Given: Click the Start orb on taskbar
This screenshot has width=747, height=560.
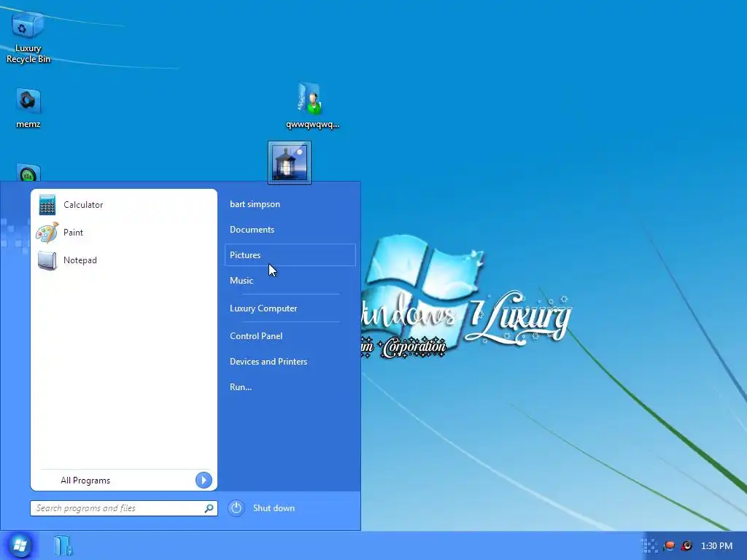Looking at the screenshot, I should 20,545.
